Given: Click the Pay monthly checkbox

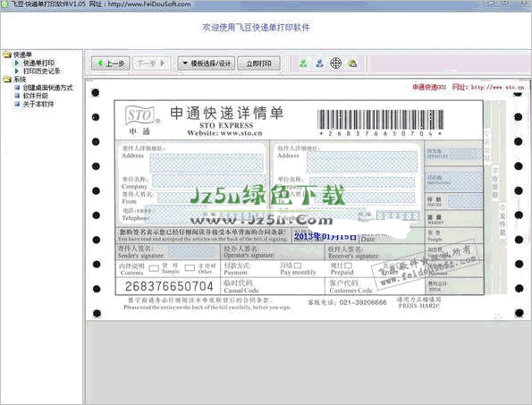Looking at the screenshot, I should tap(298, 265).
